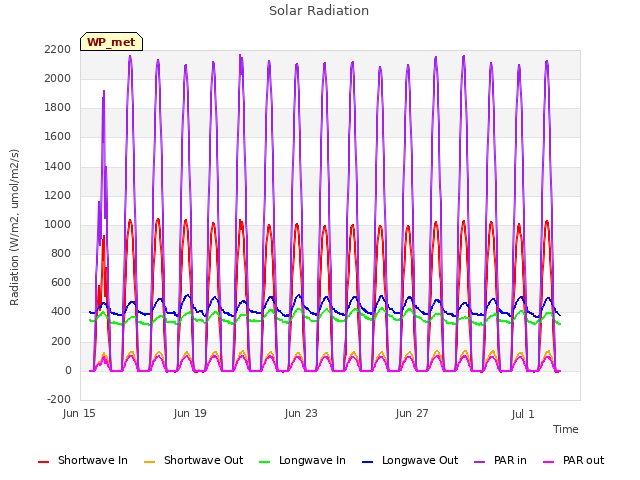Click the Jun 23 x-axis label

[301, 413]
